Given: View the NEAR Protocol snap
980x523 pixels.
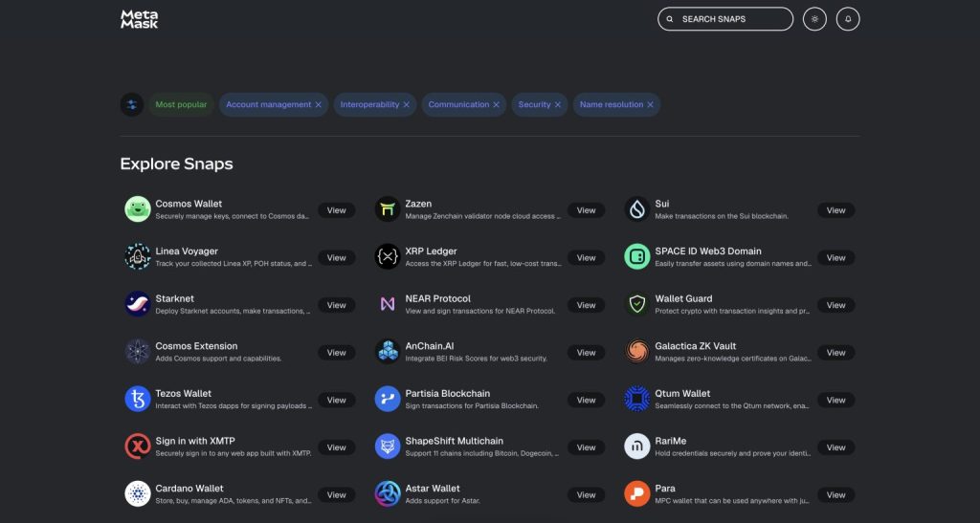Looking at the screenshot, I should coord(586,305).
